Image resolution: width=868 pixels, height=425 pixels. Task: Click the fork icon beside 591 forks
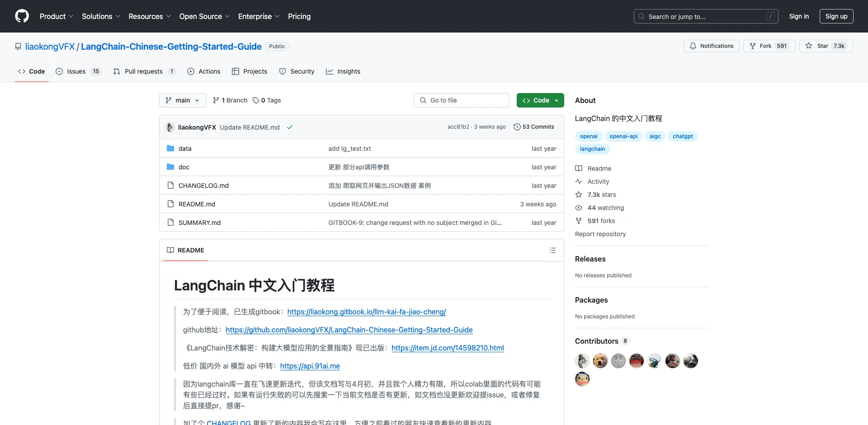pyautogui.click(x=579, y=221)
